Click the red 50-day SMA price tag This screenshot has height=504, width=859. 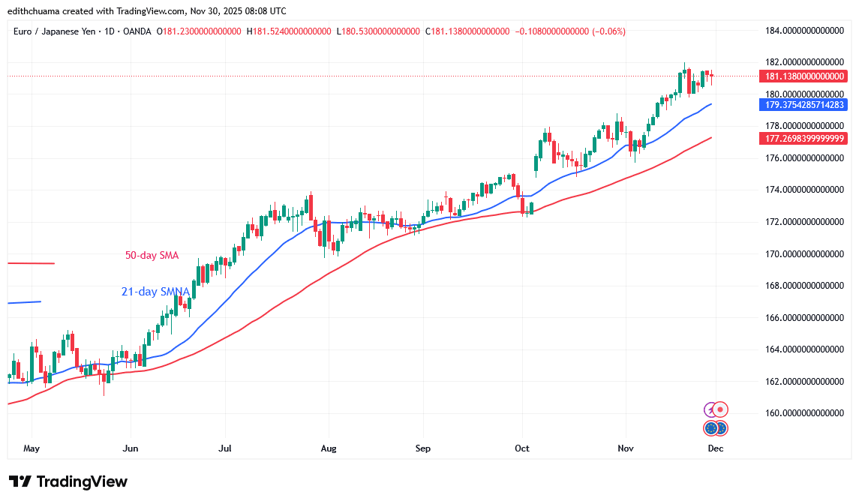804,138
